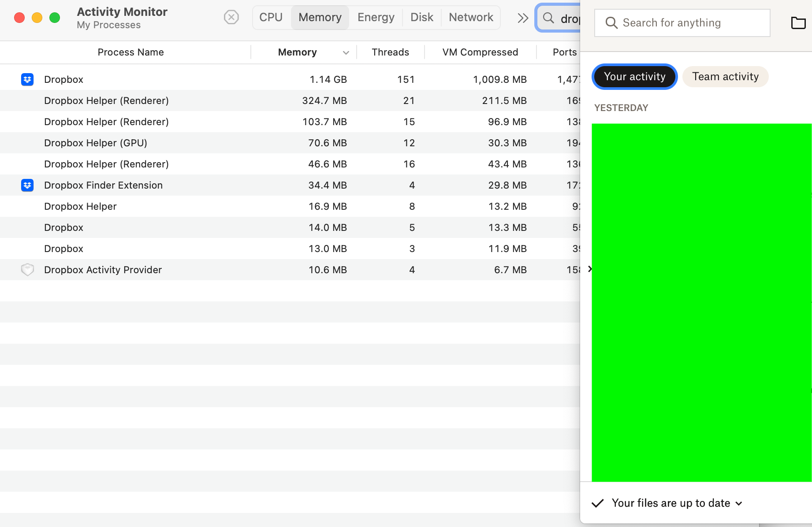This screenshot has width=812, height=527.
Task: Switch to the Disk tab
Action: tap(422, 17)
